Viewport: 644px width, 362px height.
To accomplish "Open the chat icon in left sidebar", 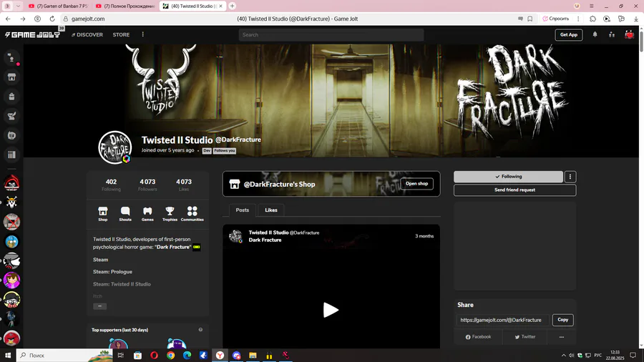I will tap(11, 58).
